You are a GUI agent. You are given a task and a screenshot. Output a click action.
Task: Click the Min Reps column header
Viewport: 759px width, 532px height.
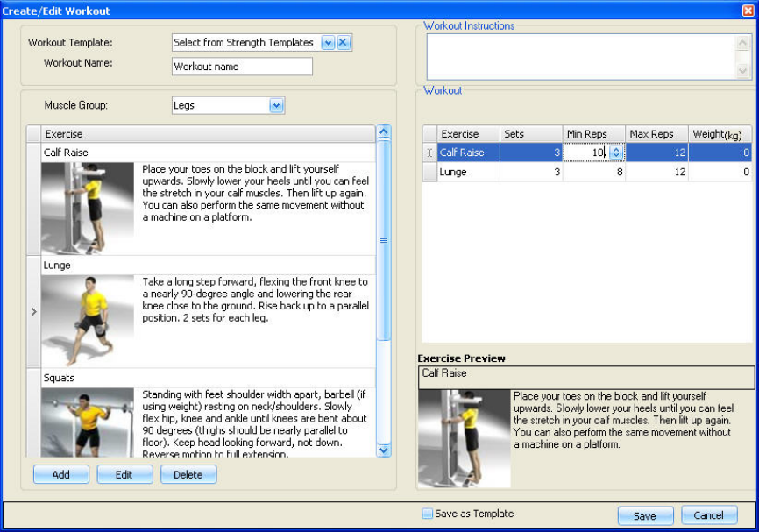[594, 134]
